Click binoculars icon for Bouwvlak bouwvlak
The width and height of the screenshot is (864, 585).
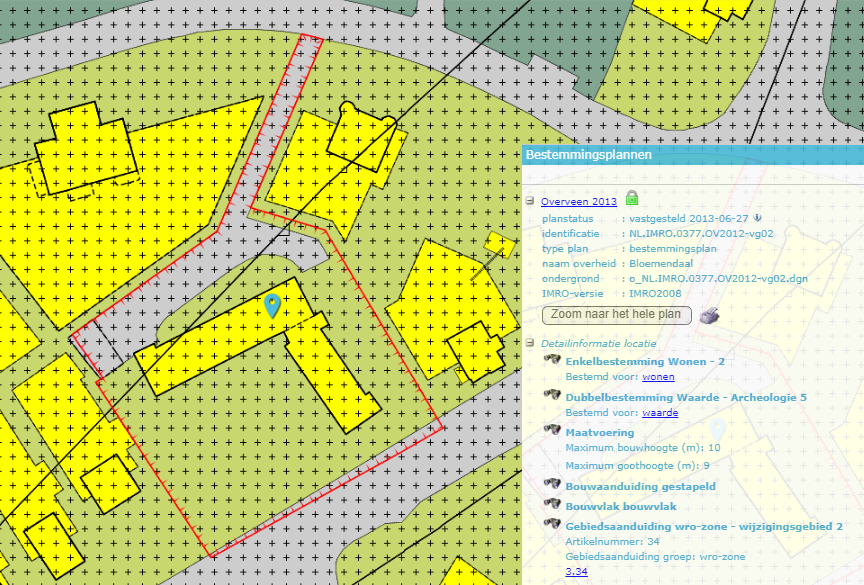pos(552,504)
